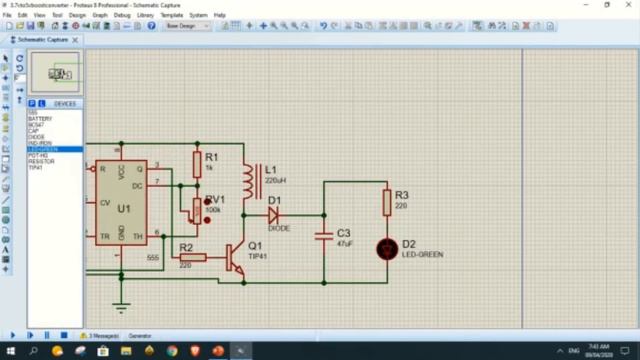Open the File menu
This screenshot has width=640, height=360.
tap(7, 15)
